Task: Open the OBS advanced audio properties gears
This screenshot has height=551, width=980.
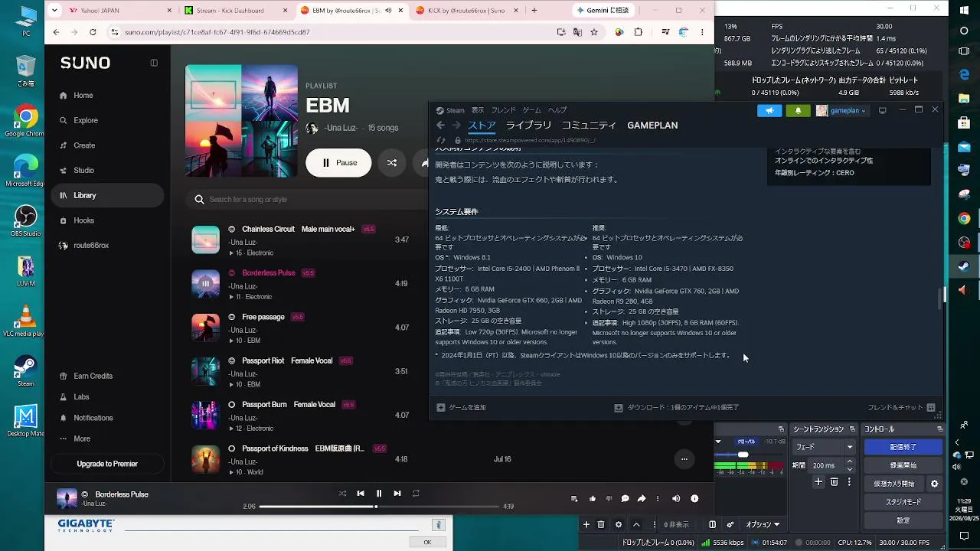Action: (x=730, y=525)
